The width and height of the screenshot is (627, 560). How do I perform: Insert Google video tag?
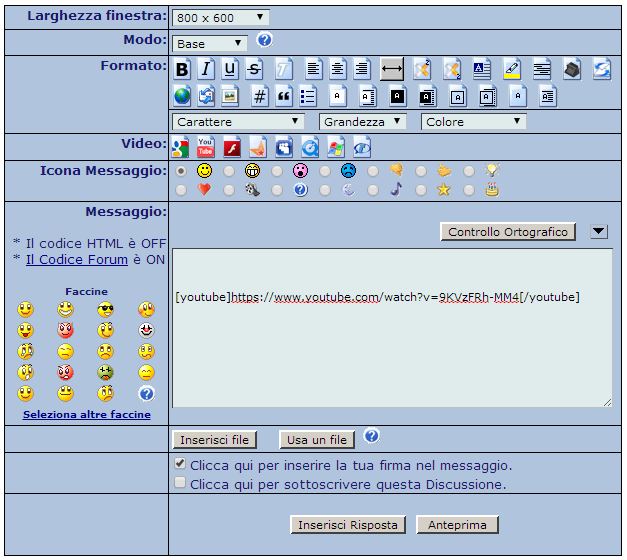tap(180, 147)
